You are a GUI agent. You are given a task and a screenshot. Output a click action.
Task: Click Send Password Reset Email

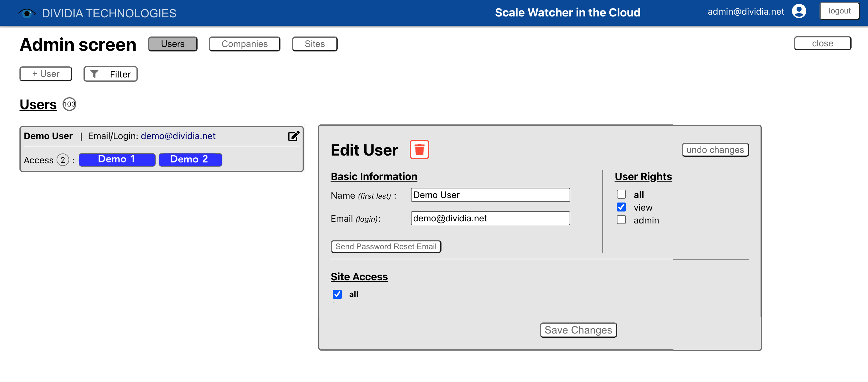click(386, 246)
